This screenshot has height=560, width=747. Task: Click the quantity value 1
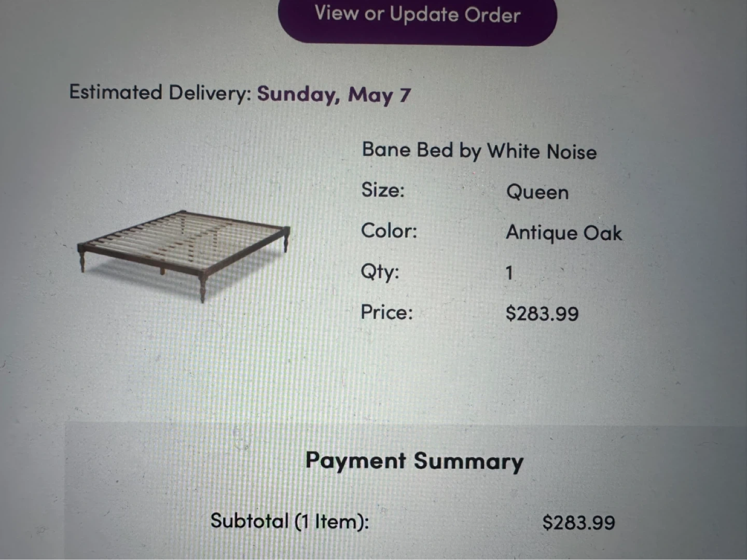click(x=509, y=273)
